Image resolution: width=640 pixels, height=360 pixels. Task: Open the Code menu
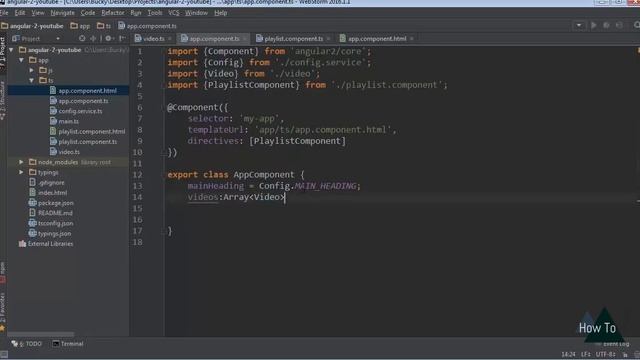(88, 13)
